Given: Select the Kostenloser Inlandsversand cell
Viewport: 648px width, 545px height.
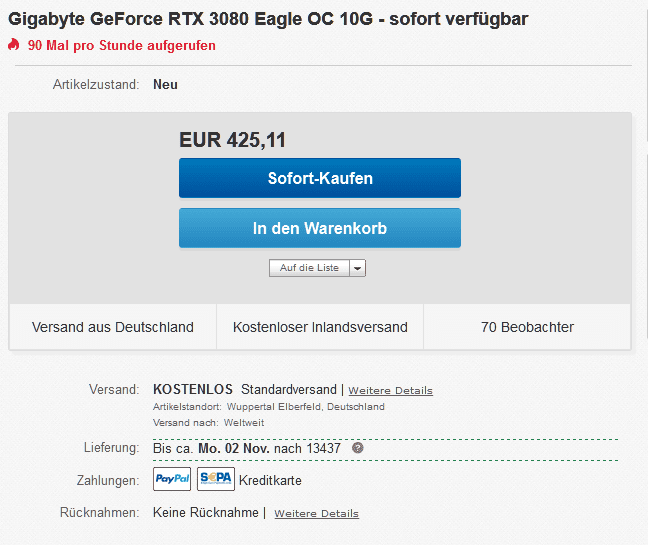Looking at the screenshot, I should point(320,327).
